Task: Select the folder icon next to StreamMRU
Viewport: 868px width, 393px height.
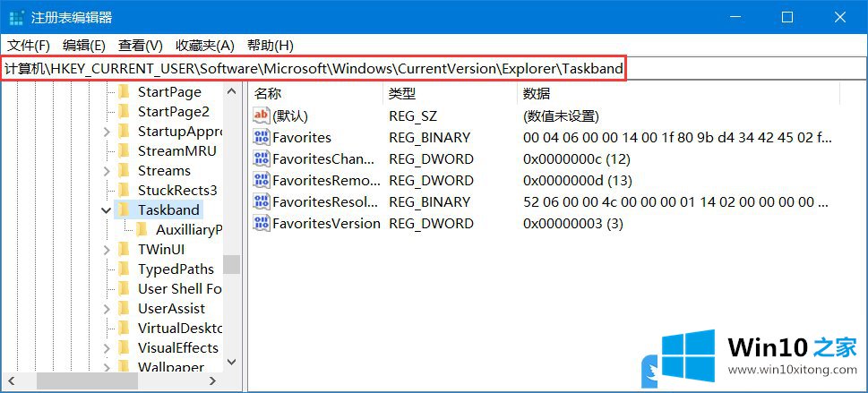Action: (x=124, y=151)
